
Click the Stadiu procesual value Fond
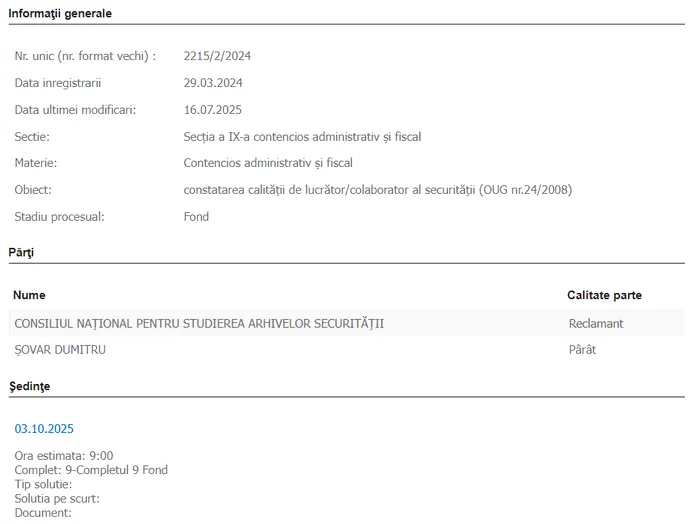tap(196, 217)
